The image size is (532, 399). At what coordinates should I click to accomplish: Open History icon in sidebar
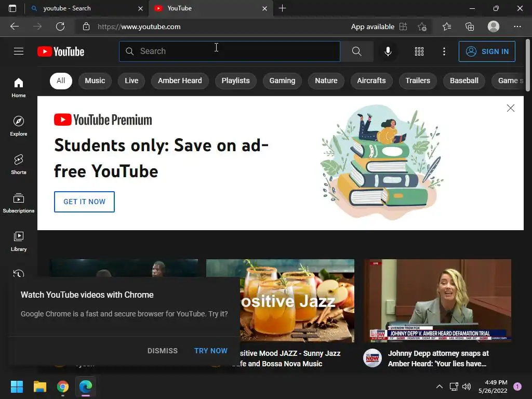[19, 273]
